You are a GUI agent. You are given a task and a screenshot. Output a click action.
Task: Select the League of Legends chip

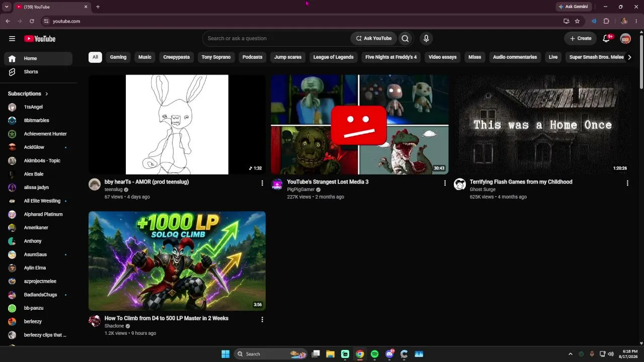point(334,57)
